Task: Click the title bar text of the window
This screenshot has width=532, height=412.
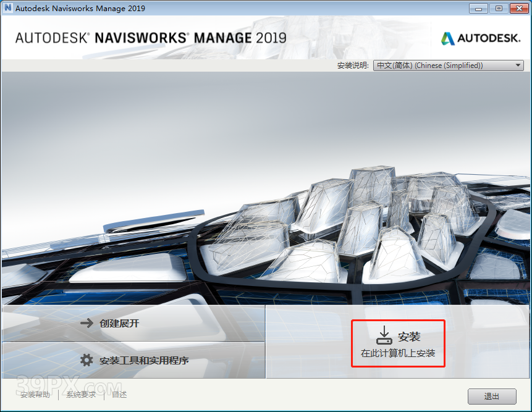Action: point(80,8)
